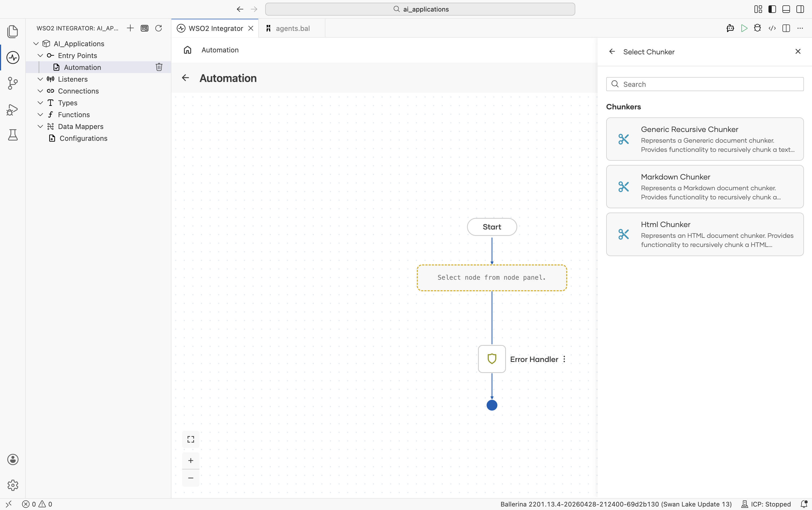The height and width of the screenshot is (510, 812).
Task: Focus the chunker Search field
Action: [x=705, y=84]
